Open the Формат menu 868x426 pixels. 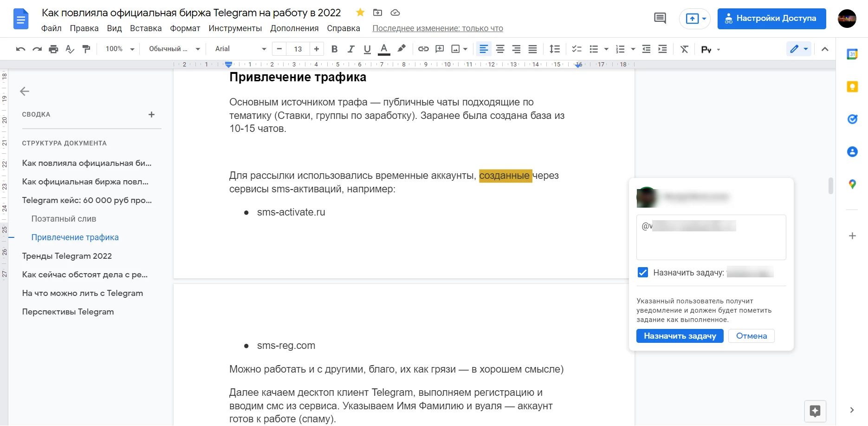click(185, 28)
